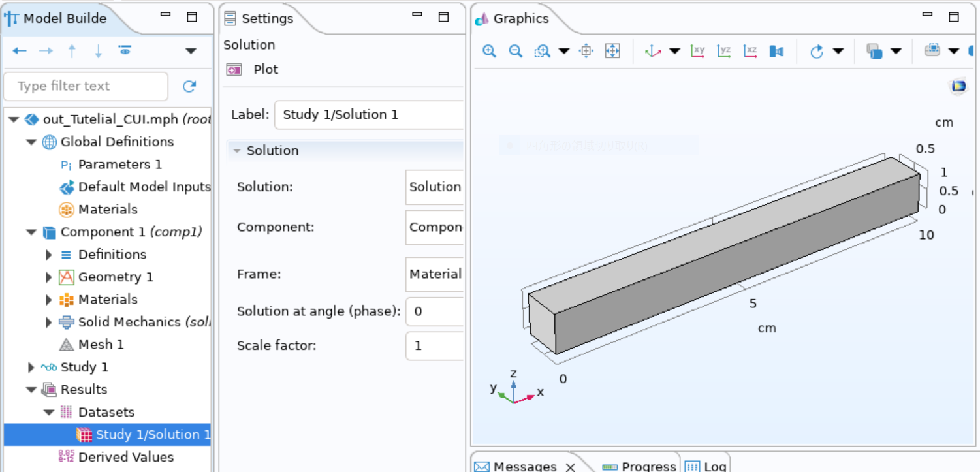
Task: Open the Log tab
Action: click(x=714, y=465)
